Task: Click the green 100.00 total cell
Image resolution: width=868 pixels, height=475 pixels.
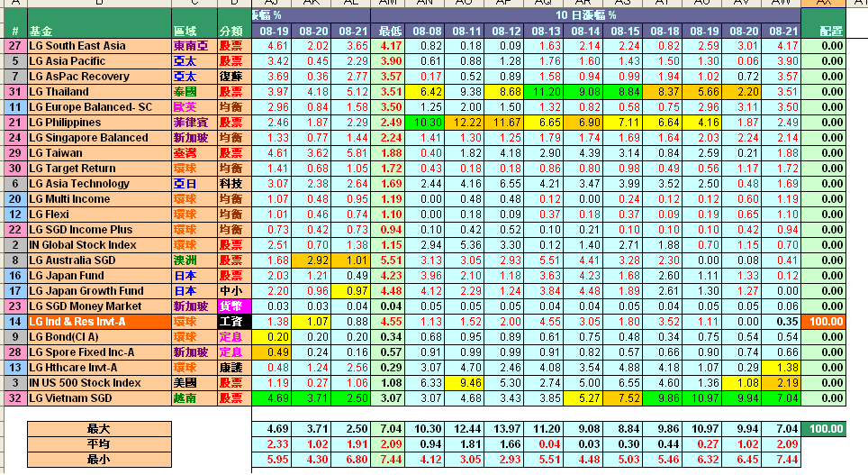Action: tap(824, 429)
